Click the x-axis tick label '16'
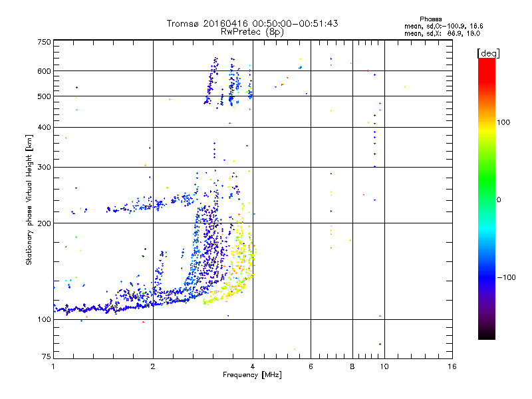 pyautogui.click(x=452, y=366)
